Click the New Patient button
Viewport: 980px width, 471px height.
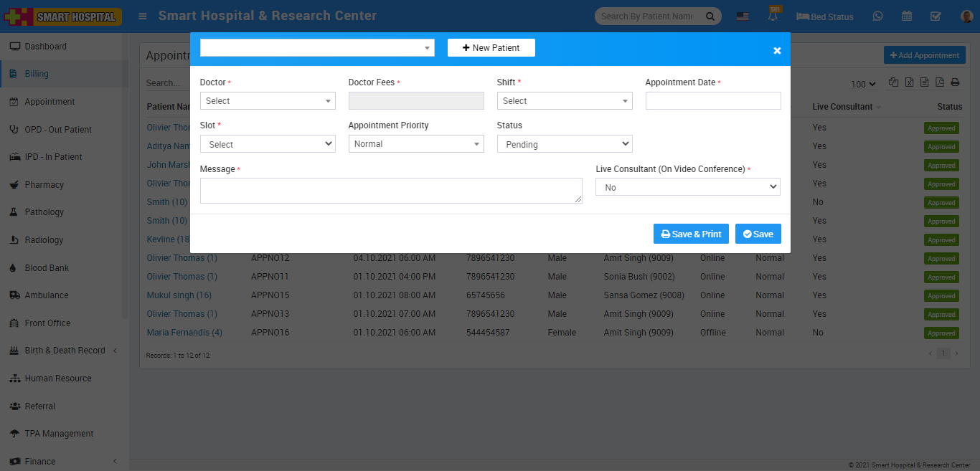click(491, 47)
